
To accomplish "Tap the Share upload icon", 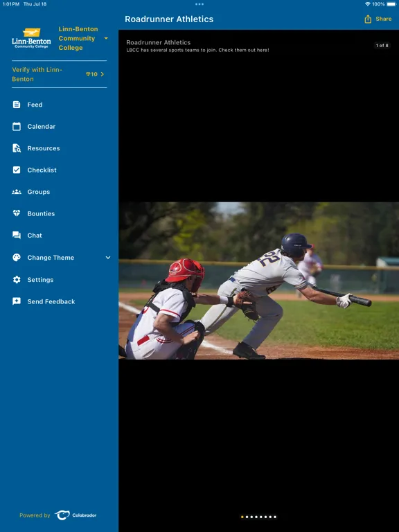I will click(x=368, y=19).
